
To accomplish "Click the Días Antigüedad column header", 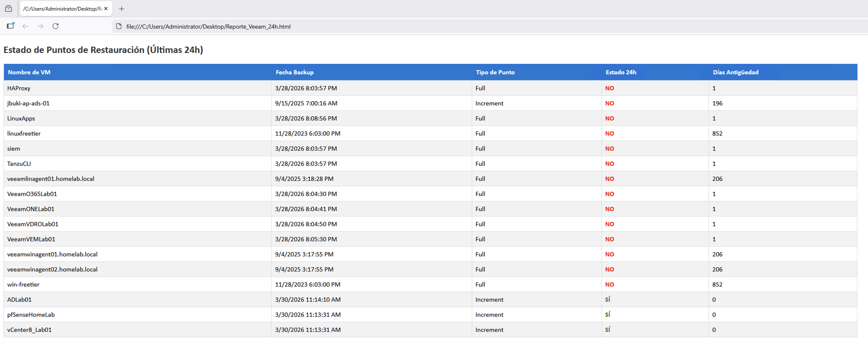I will tap(735, 72).
